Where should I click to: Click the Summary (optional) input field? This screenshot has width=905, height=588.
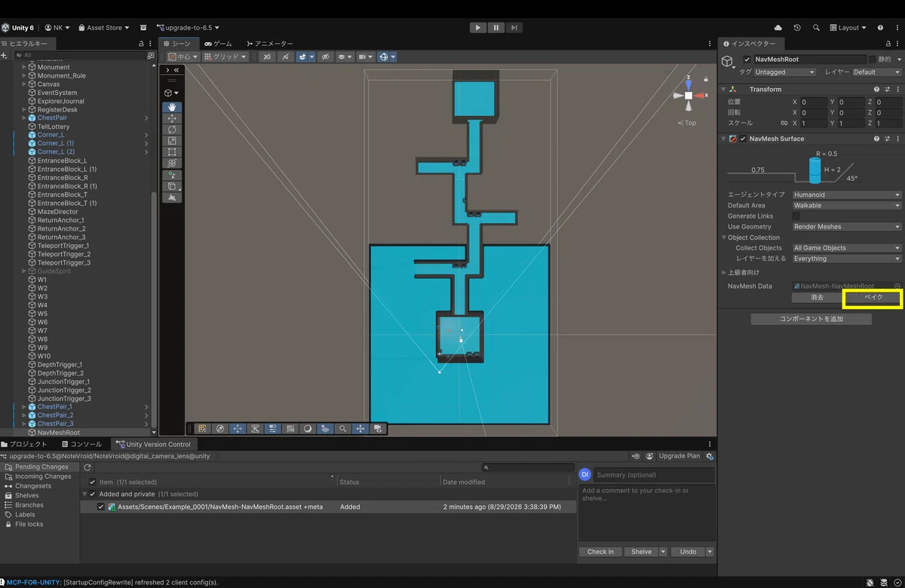pyautogui.click(x=654, y=475)
